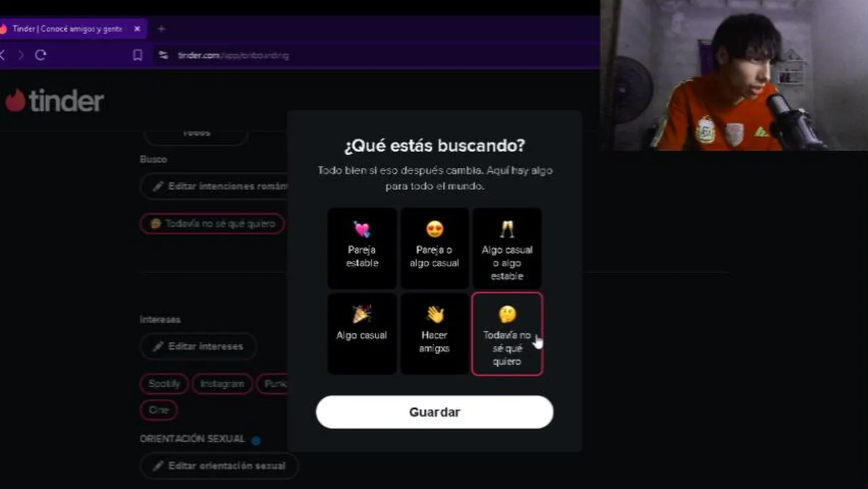Screen dimensions: 868x489
Task: Open Editar orientación sexual button
Action: [x=219, y=466]
